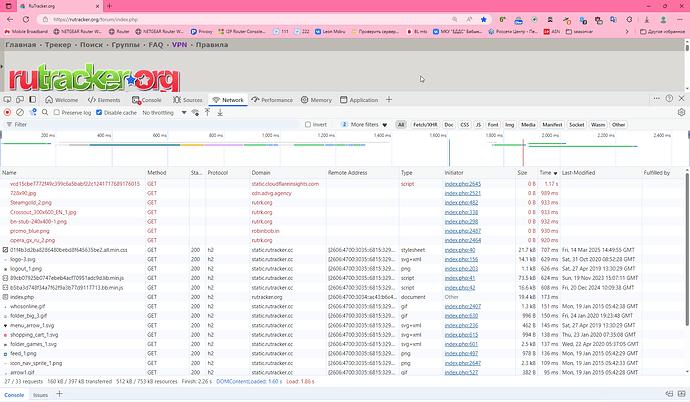The height and width of the screenshot is (402, 690).
Task: Add another DevTools tool with plus
Action: click(389, 100)
